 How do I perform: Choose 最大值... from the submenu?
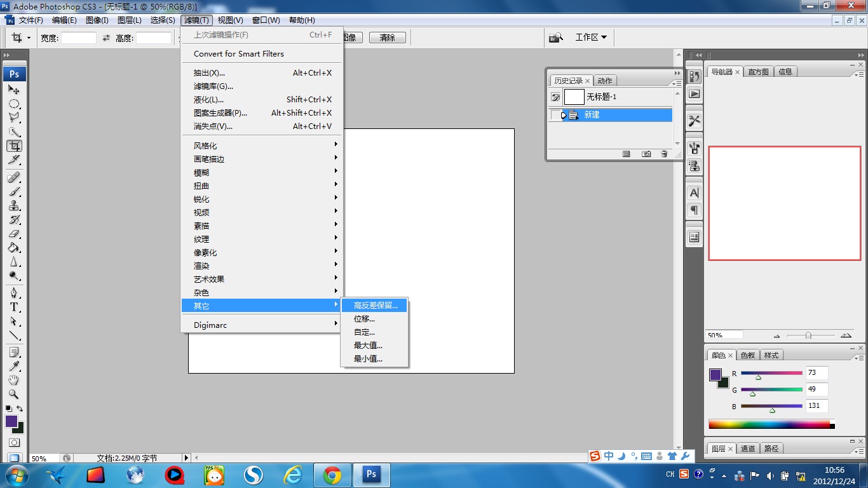point(374,346)
